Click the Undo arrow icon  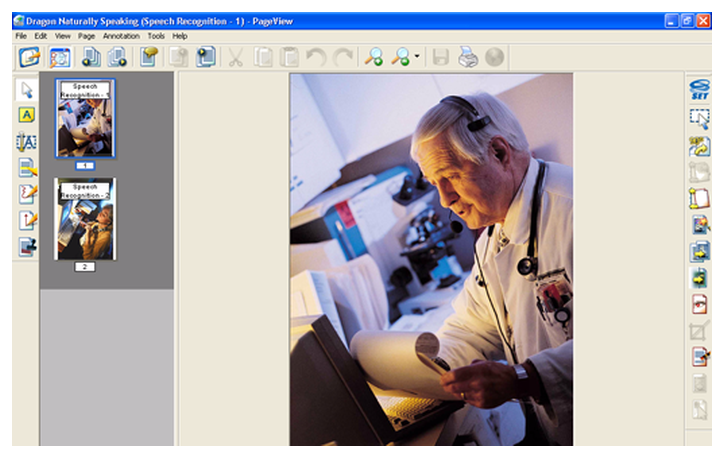(x=316, y=58)
